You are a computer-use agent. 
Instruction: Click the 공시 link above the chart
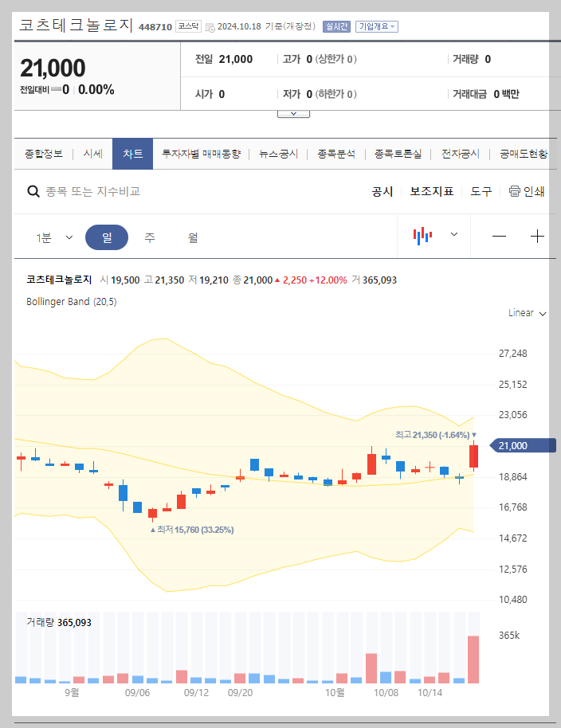[x=382, y=191]
